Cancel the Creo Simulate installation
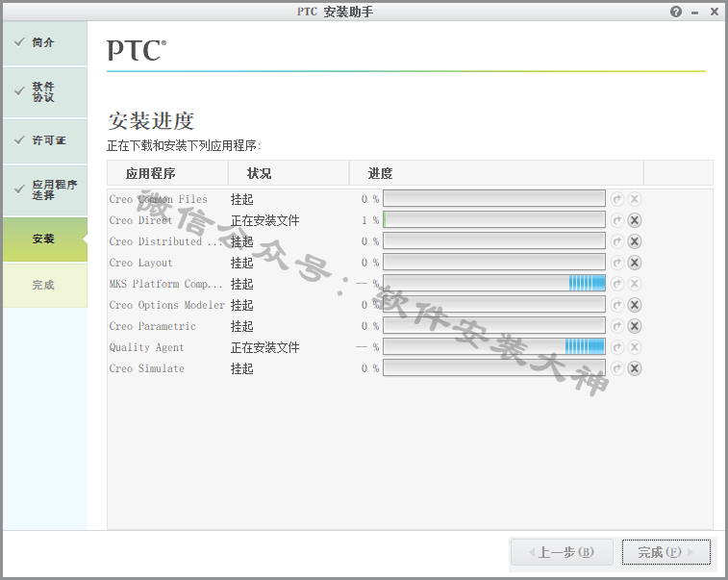728x580 pixels. pyautogui.click(x=635, y=368)
